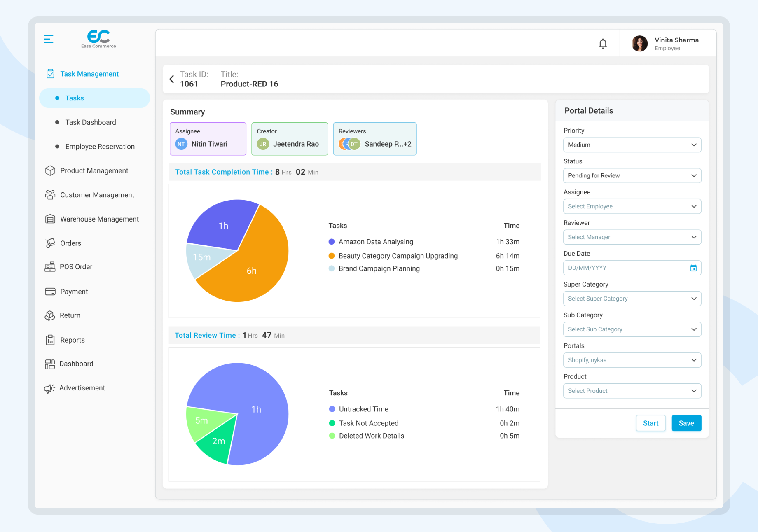Toggle the hamburger sidebar menu icon
758x532 pixels.
coord(48,39)
